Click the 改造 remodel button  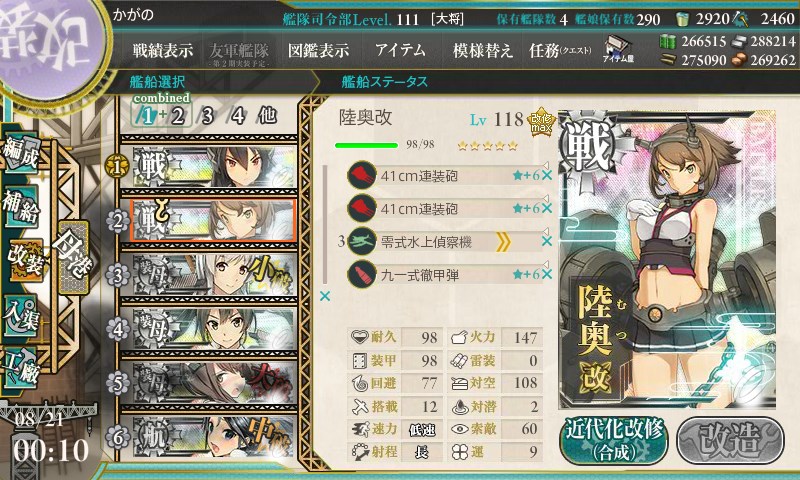coord(730,440)
